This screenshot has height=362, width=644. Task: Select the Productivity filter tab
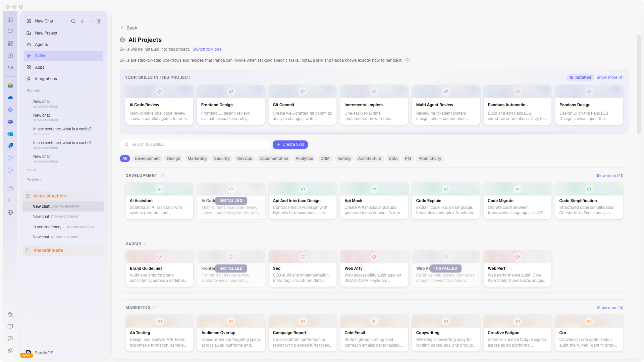(430, 159)
